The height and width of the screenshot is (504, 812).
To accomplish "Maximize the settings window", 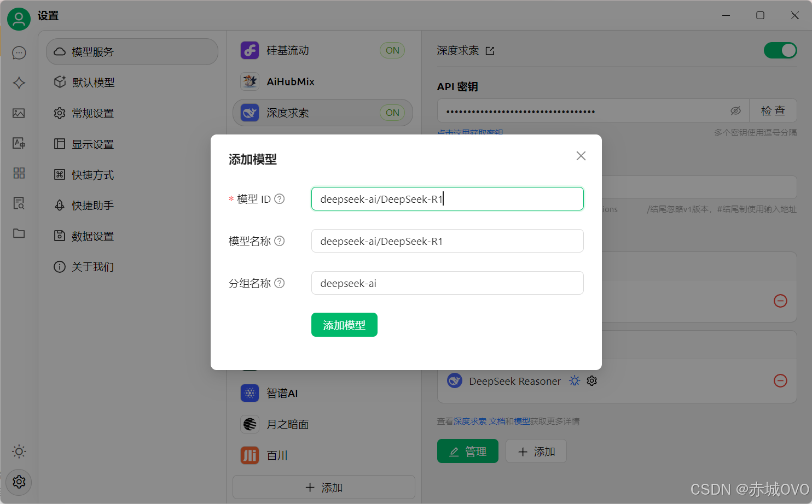I will (x=760, y=15).
